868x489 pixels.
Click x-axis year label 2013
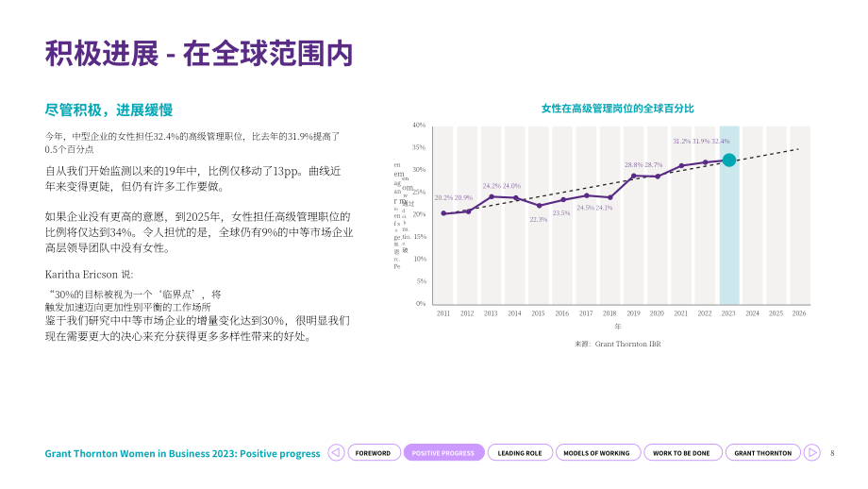click(x=491, y=313)
